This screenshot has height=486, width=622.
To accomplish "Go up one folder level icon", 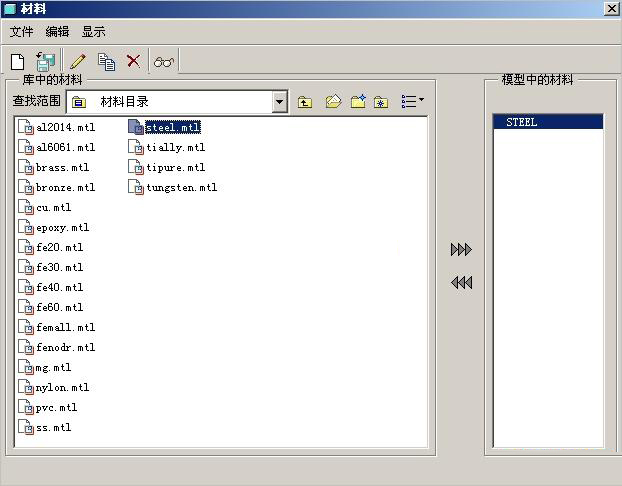I will point(305,102).
